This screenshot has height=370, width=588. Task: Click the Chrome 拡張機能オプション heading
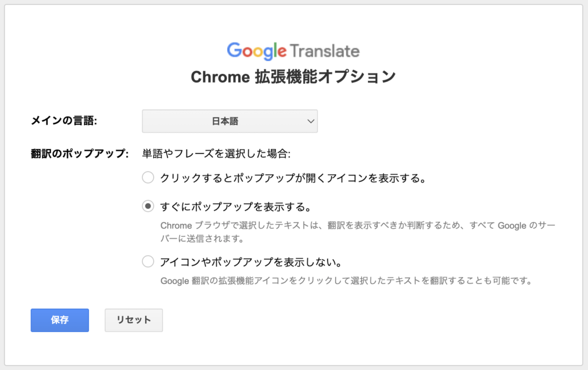pyautogui.click(x=293, y=77)
